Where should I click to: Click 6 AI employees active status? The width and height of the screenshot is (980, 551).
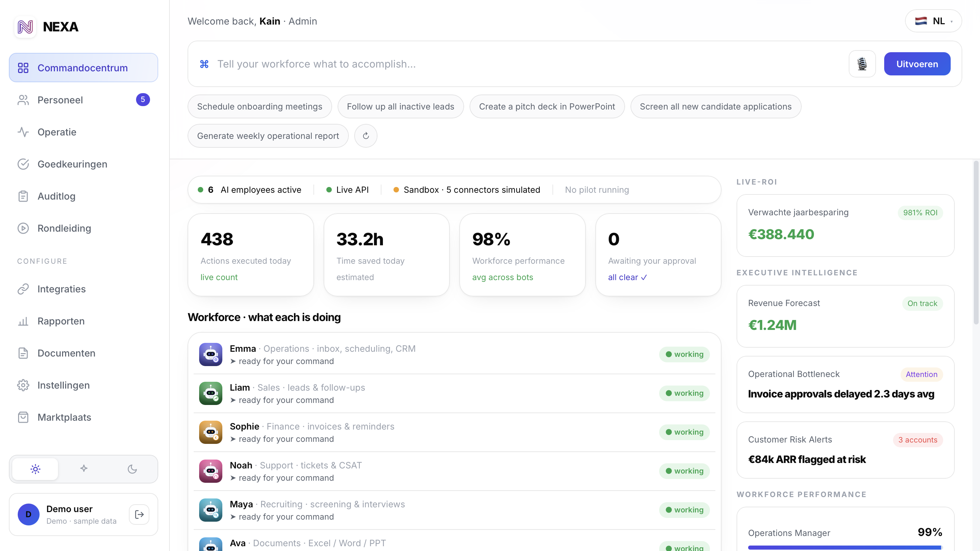[249, 190]
